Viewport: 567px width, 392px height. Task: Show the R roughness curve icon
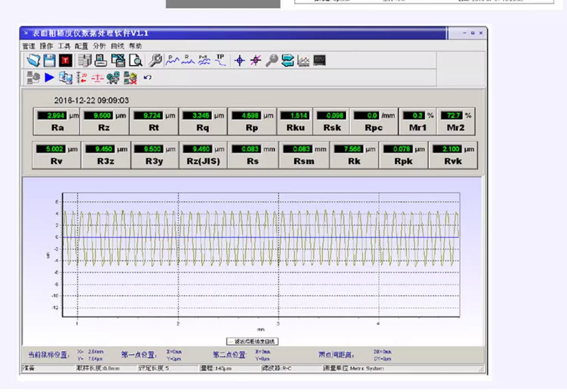188,60
